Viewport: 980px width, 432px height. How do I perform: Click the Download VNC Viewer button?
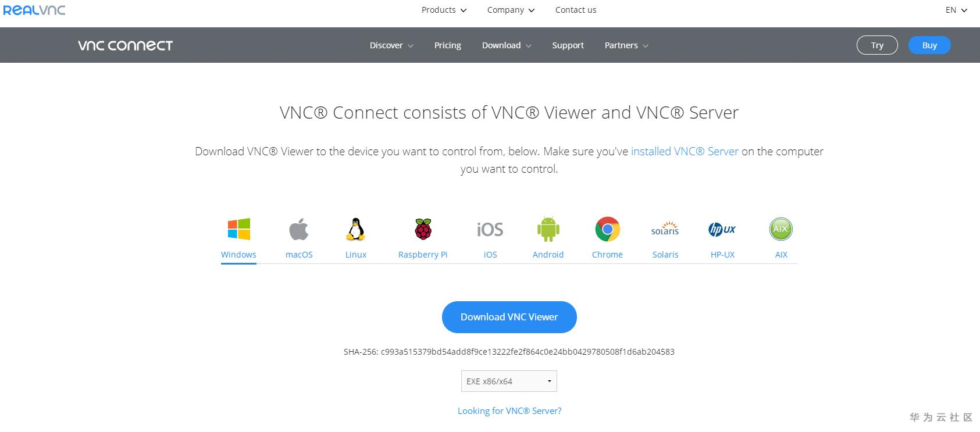pos(509,317)
